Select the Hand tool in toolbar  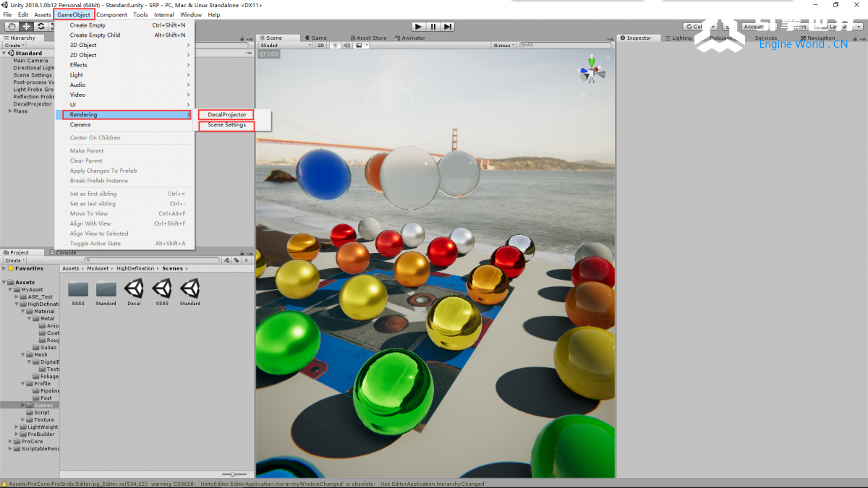click(x=12, y=27)
